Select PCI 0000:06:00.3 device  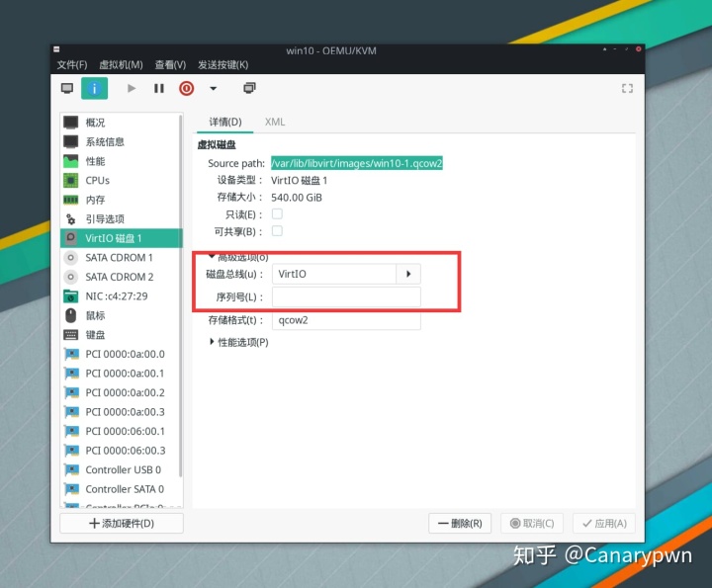coord(122,450)
